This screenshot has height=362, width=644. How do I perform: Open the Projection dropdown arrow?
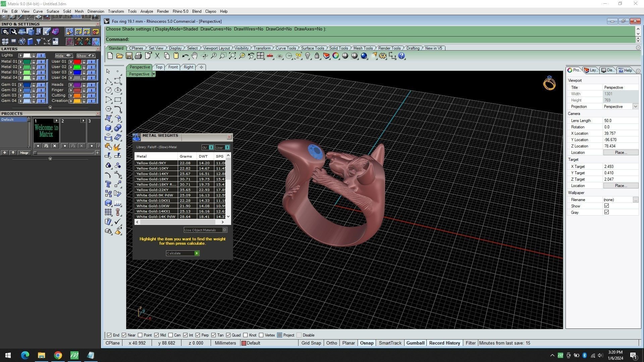point(635,107)
